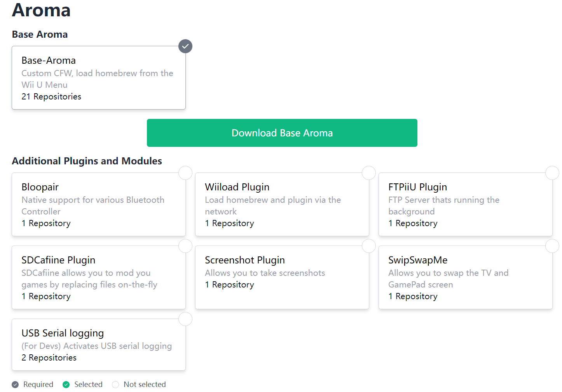Pick the Wiiload Plugin card
Screen dimensions: 562x392
[282, 205]
